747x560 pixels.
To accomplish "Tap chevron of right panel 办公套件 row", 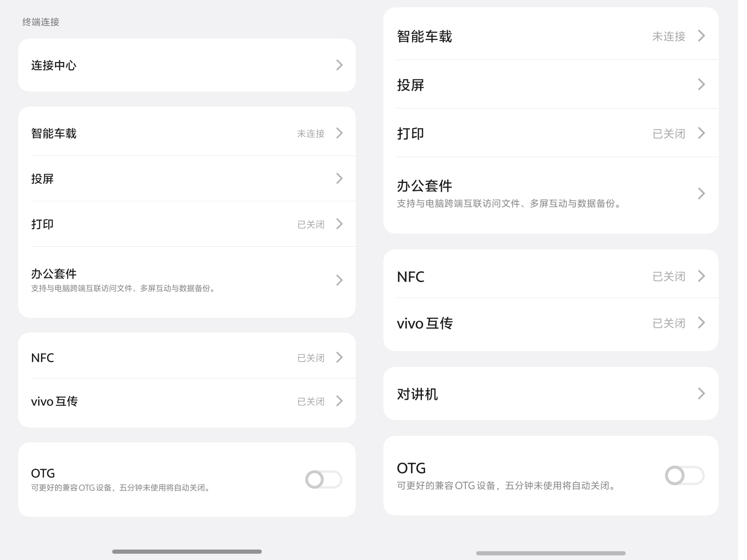I will click(x=701, y=193).
